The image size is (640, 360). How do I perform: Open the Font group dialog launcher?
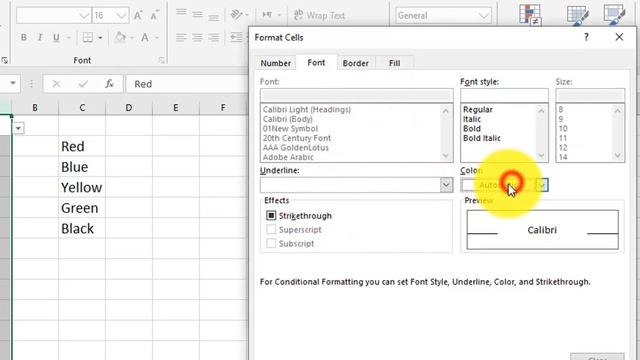(162, 60)
